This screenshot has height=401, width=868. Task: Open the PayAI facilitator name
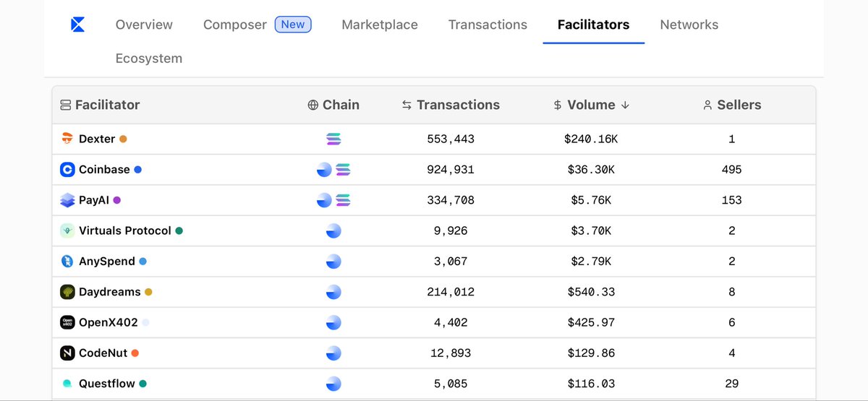click(94, 200)
